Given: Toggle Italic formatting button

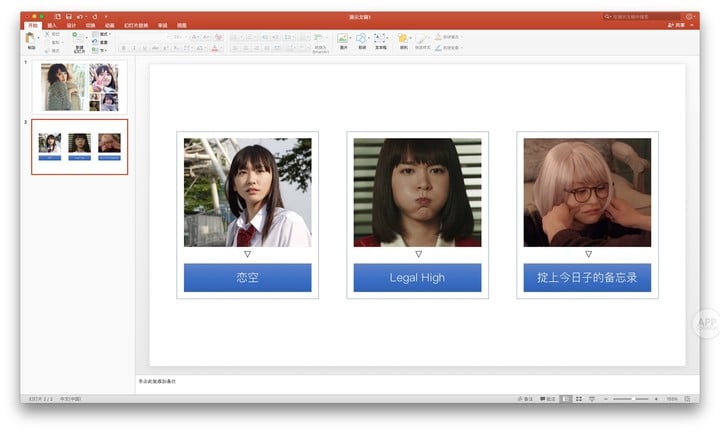Looking at the screenshot, I should coord(134,48).
